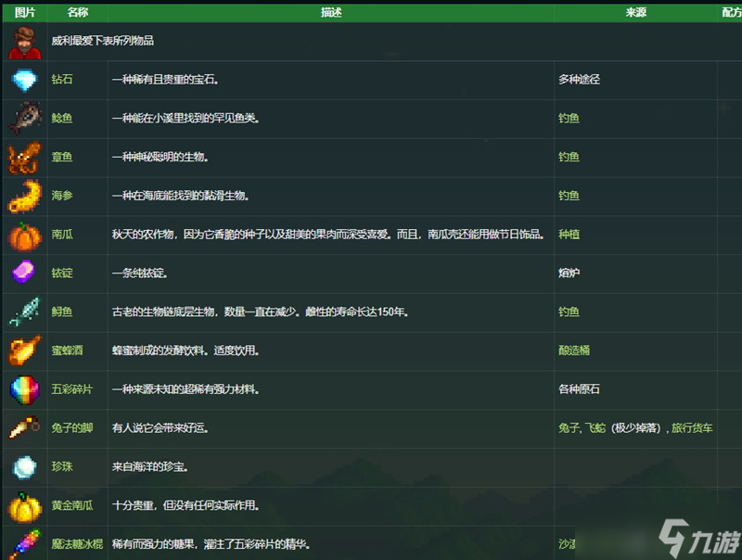
Task: Click the diamond item icon
Action: pos(24,80)
